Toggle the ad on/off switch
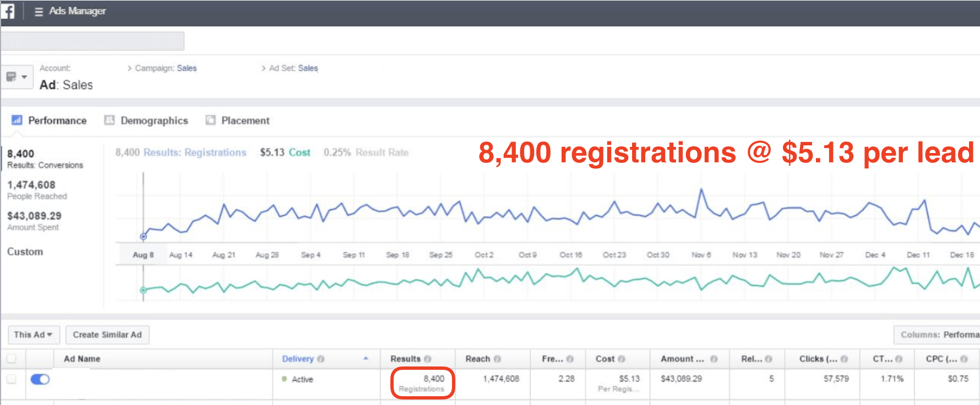This screenshot has width=980, height=405. point(40,379)
